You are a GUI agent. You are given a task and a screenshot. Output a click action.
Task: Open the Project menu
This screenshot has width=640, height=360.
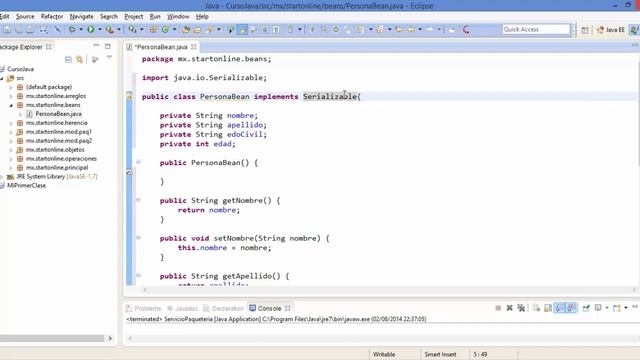pyautogui.click(x=133, y=16)
